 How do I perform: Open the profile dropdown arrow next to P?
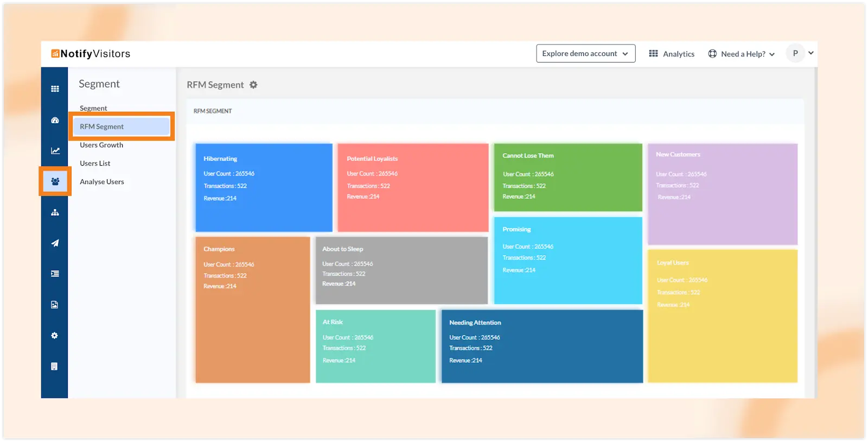[x=811, y=53]
